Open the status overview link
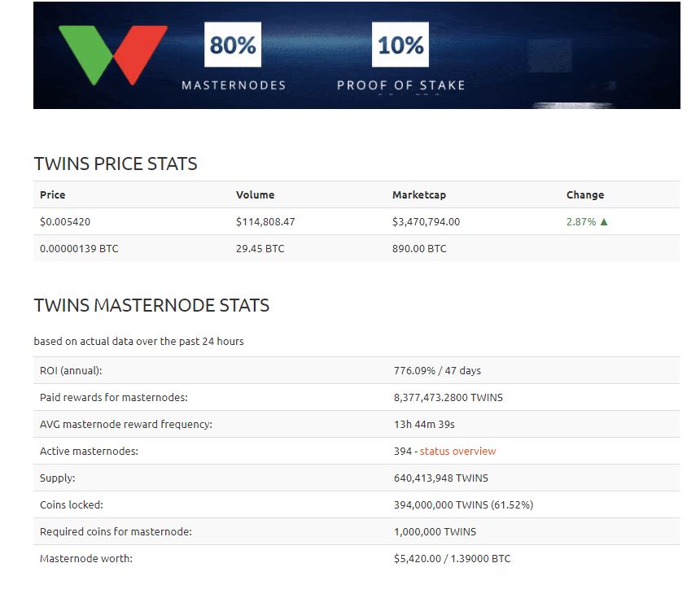Viewport: 700px width, 598px height. tap(457, 451)
